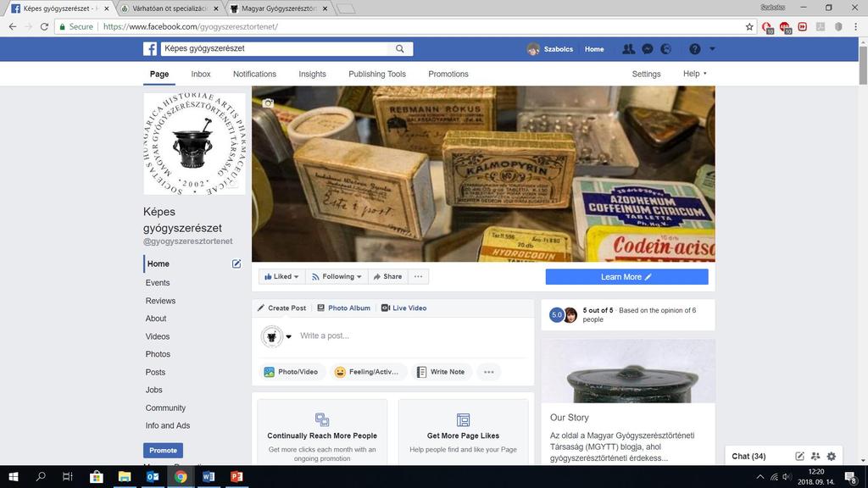Reload the page with refresh icon

tap(44, 26)
